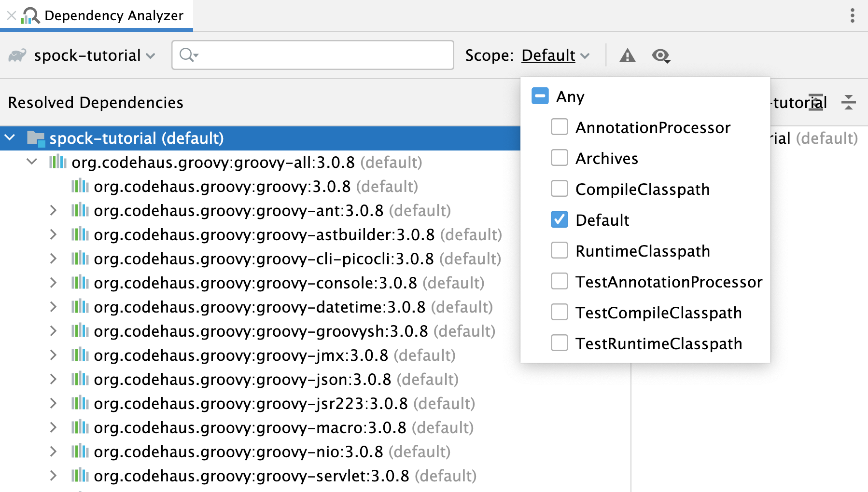Click the Dependency Analyzer logo icon

click(x=30, y=15)
